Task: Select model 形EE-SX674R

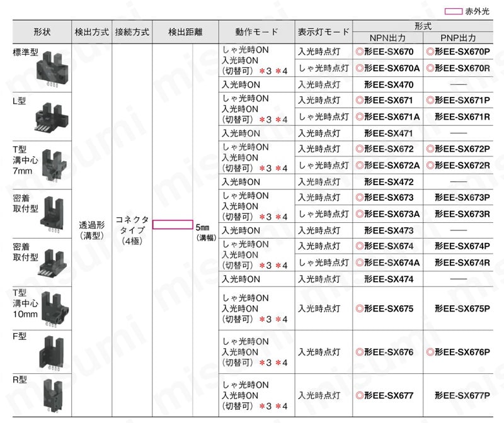Action: pos(462,262)
